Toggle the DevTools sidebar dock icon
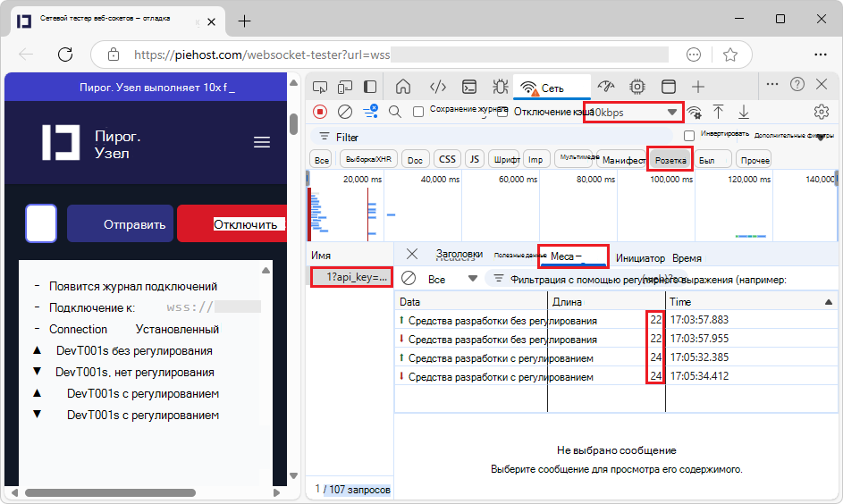843x504 pixels. (370, 87)
